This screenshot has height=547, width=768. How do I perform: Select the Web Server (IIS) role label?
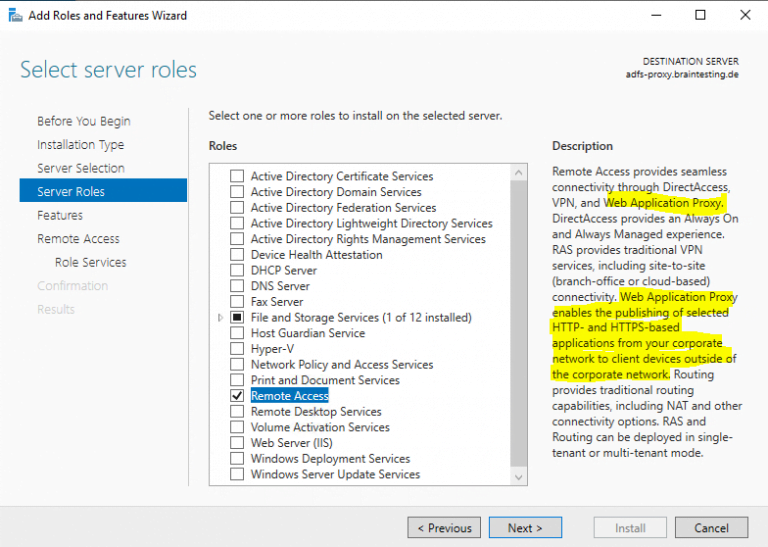pyautogui.click(x=291, y=443)
